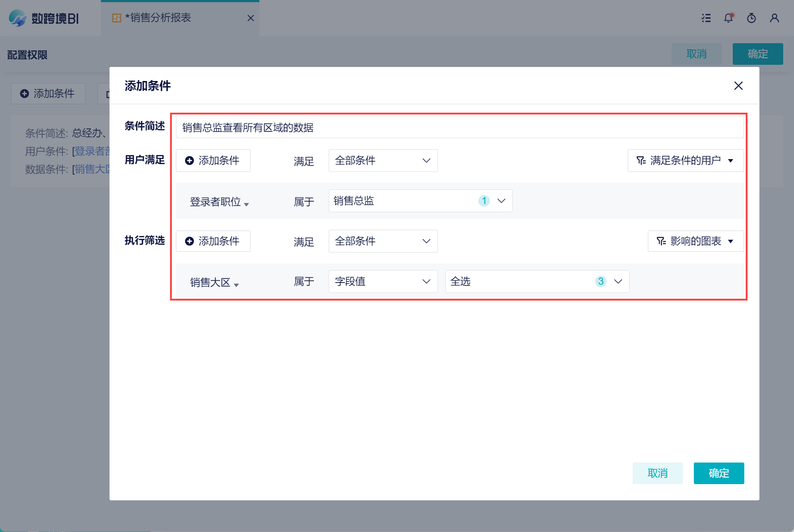The image size is (794, 532).
Task: Expand the 销售大区 field selector
Action: (x=214, y=283)
